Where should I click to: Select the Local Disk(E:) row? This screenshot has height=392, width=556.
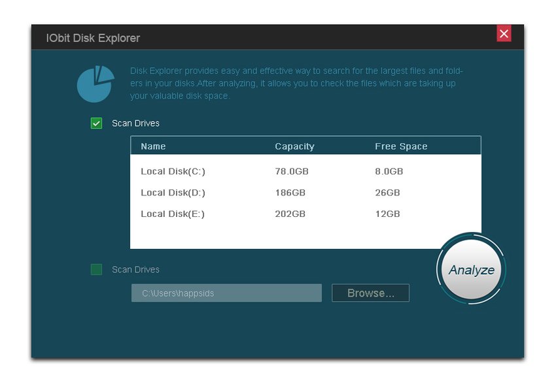click(x=305, y=214)
